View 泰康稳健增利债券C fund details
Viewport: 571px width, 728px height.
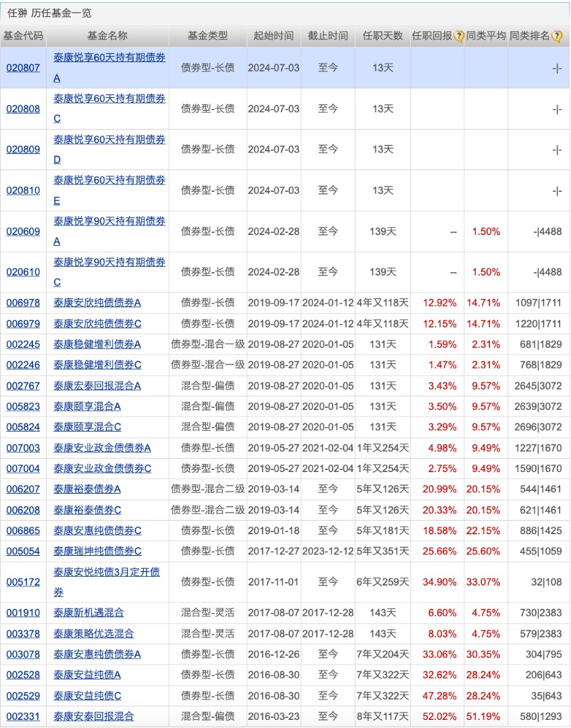click(x=97, y=365)
